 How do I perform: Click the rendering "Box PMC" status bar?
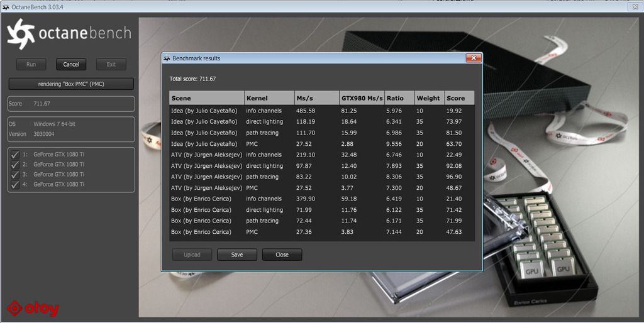coord(71,84)
